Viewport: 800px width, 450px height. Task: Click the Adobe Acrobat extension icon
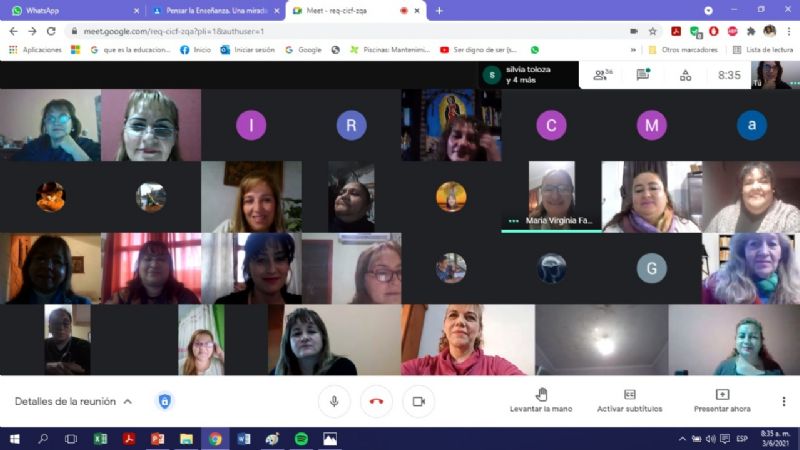click(x=676, y=31)
